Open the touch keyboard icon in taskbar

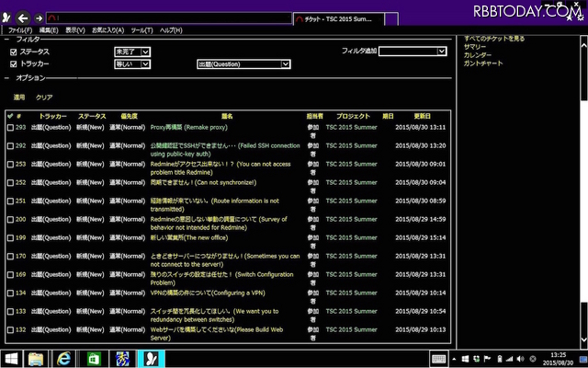coord(438,360)
